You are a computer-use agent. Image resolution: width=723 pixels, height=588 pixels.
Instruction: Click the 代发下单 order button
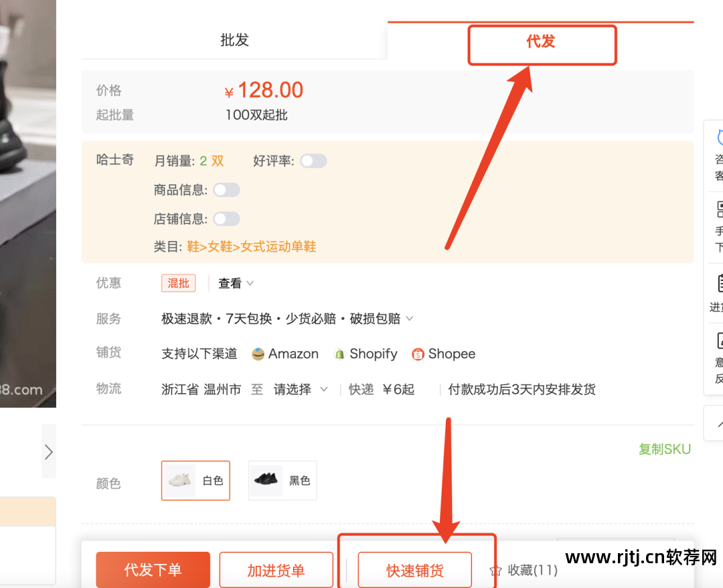(x=153, y=570)
